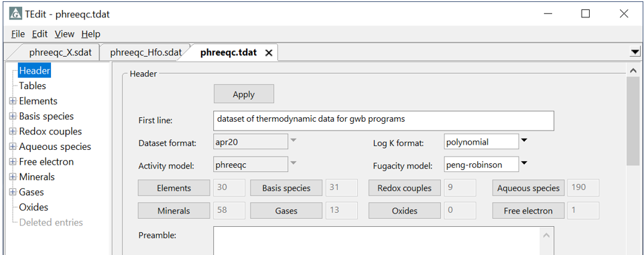The height and width of the screenshot is (255, 644).
Task: Expand the Gases tree node
Action: (x=13, y=192)
